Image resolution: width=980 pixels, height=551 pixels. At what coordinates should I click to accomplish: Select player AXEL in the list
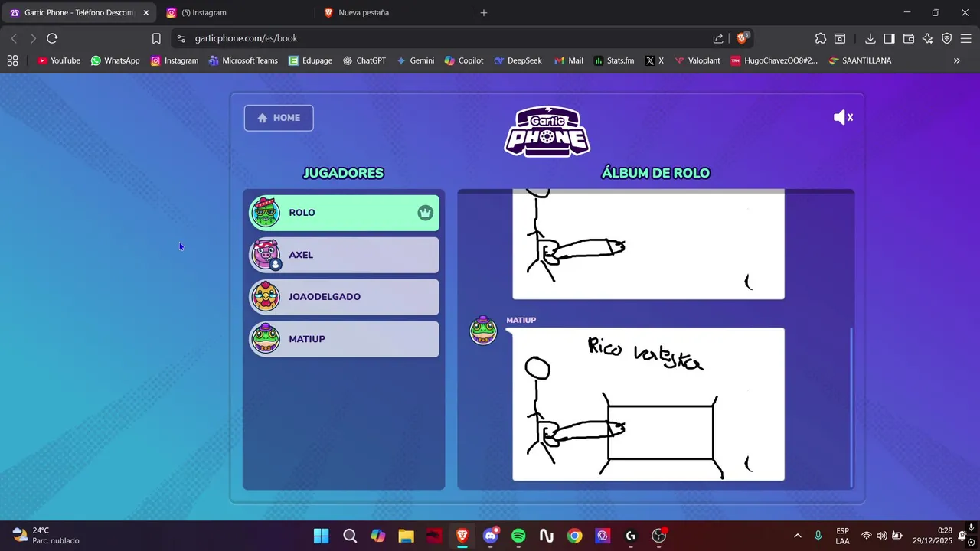(x=344, y=255)
